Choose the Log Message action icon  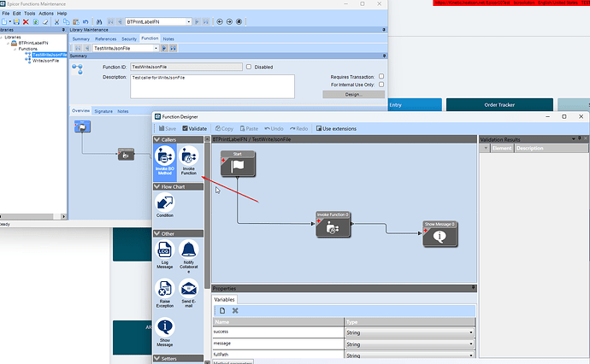point(165,254)
